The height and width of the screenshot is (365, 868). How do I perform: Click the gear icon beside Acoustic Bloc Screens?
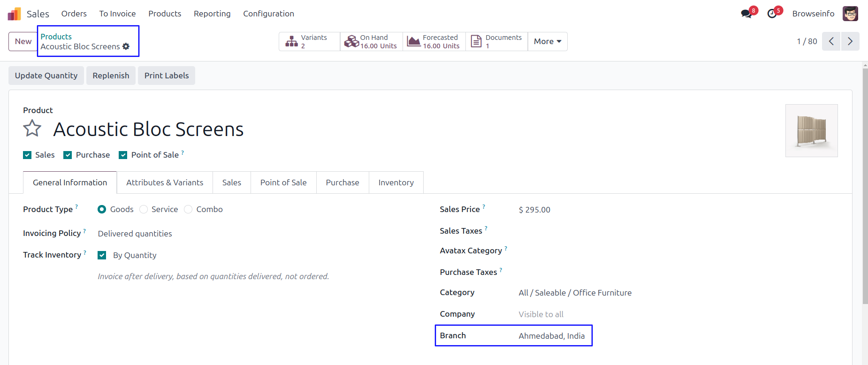click(126, 46)
